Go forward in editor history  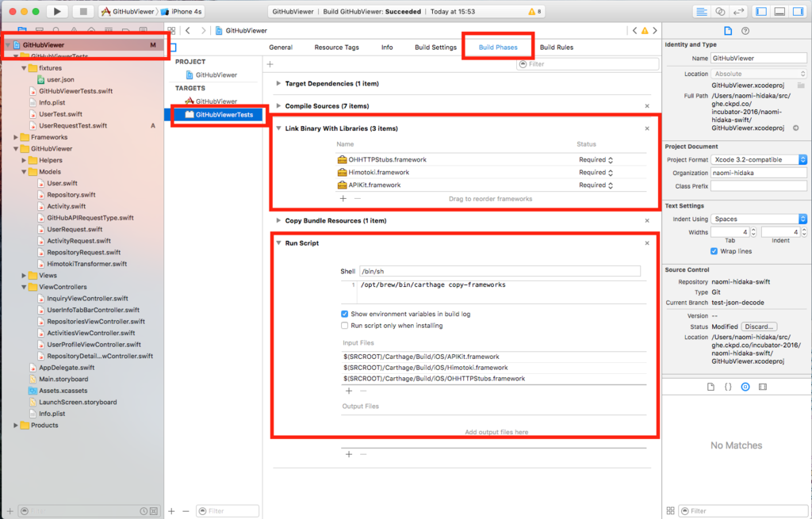click(x=204, y=31)
